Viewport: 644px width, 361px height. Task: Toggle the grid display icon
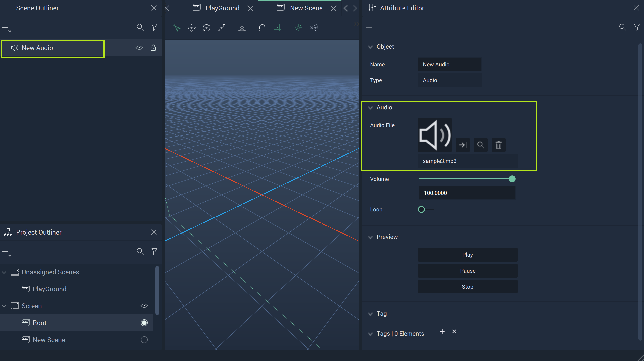coord(278,28)
